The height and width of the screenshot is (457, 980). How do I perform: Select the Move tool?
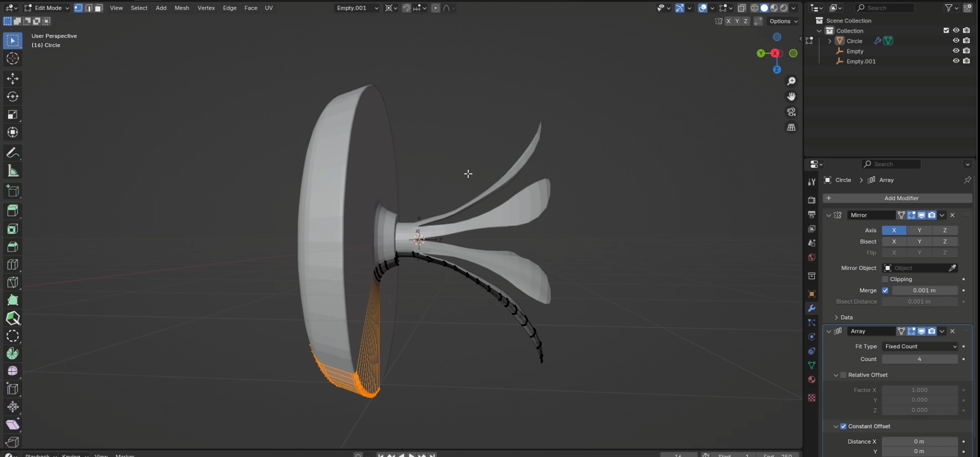(13, 79)
